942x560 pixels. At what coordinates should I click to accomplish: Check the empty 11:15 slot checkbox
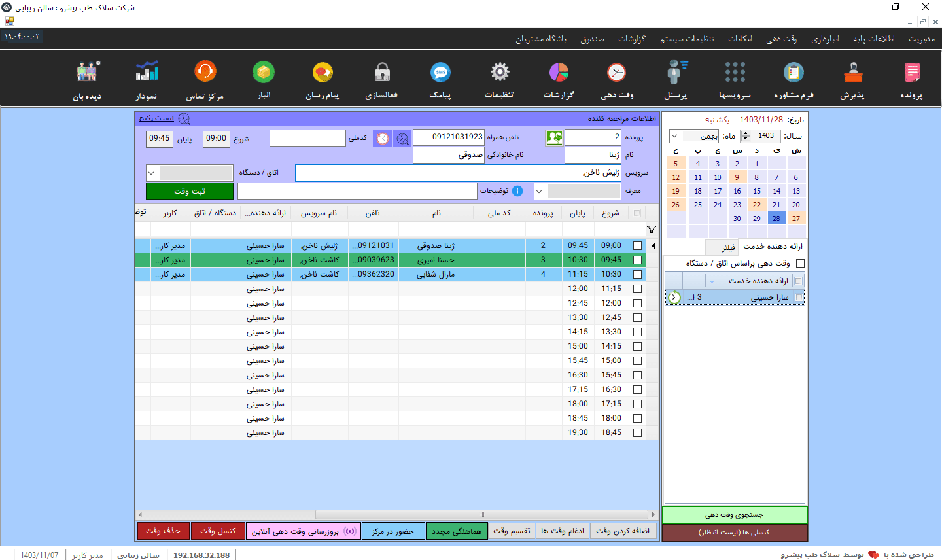pyautogui.click(x=638, y=289)
